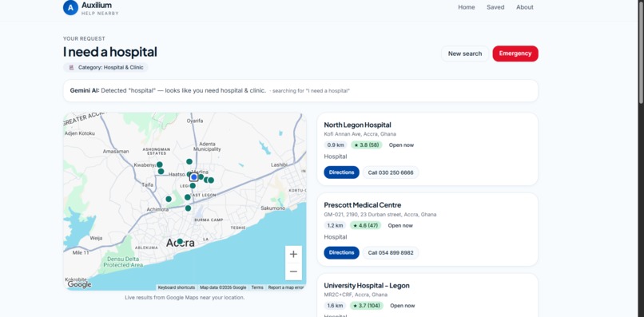Viewport: 644px width, 317px height.
Task: Click the 3.8 (58) rating badge
Action: (x=367, y=145)
